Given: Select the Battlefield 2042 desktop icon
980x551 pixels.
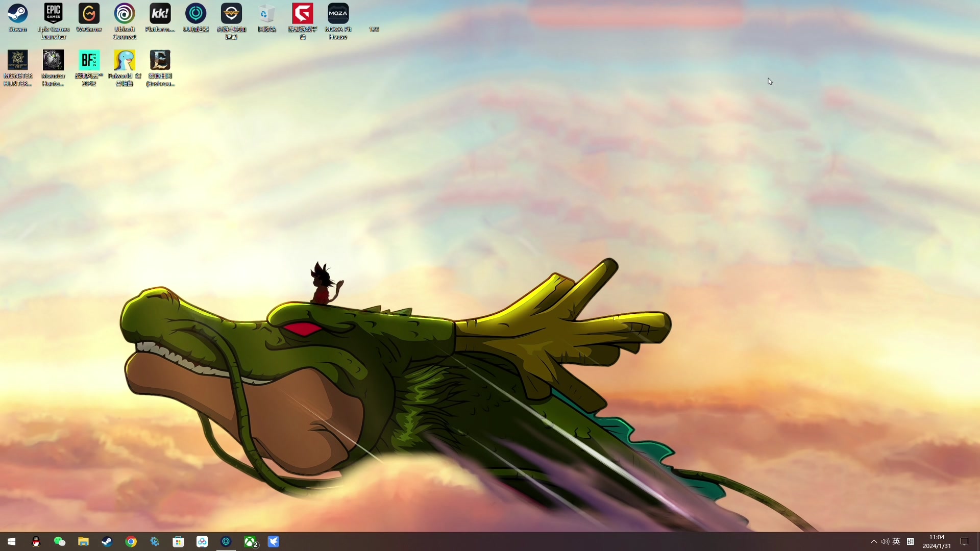Looking at the screenshot, I should 89,61.
